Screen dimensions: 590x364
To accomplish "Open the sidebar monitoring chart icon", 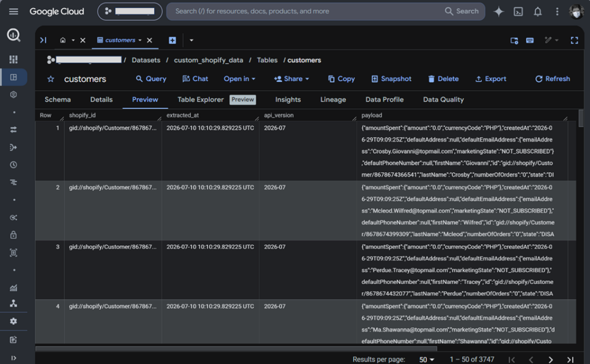I will tap(14, 287).
